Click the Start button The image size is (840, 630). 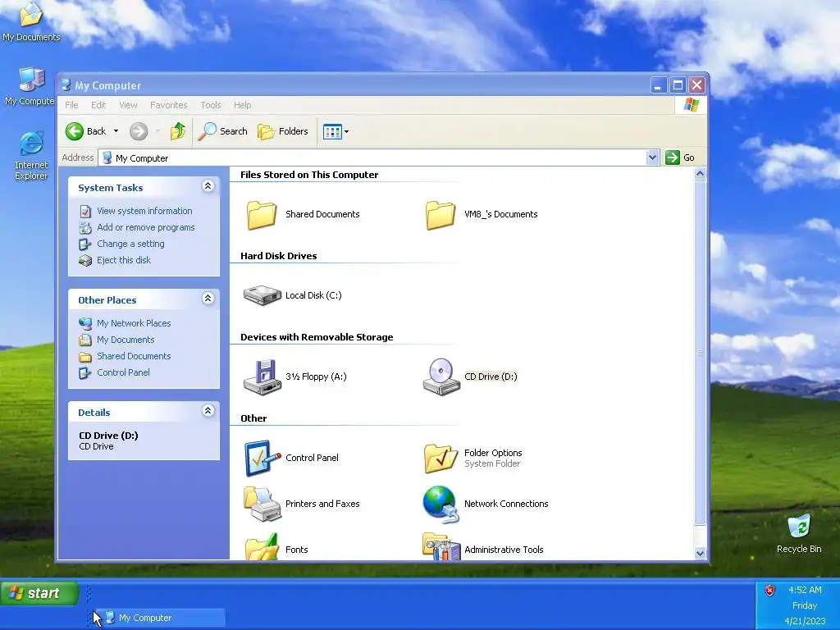click(39, 593)
